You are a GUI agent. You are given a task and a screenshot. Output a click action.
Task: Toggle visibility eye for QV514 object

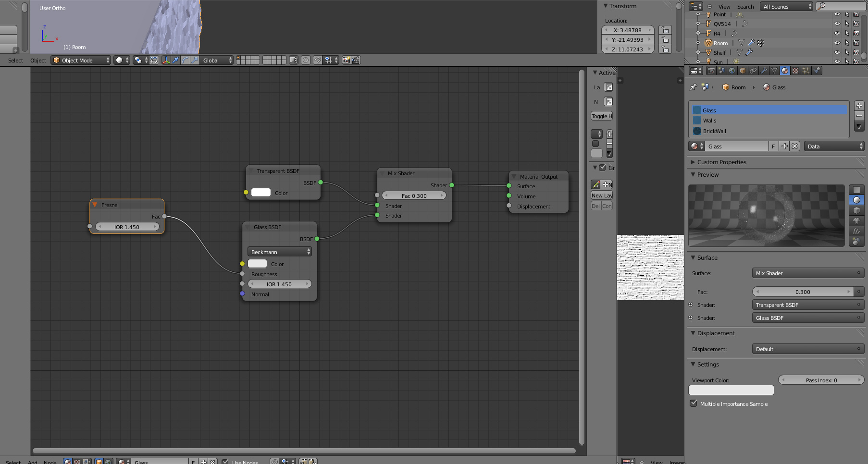(x=837, y=24)
